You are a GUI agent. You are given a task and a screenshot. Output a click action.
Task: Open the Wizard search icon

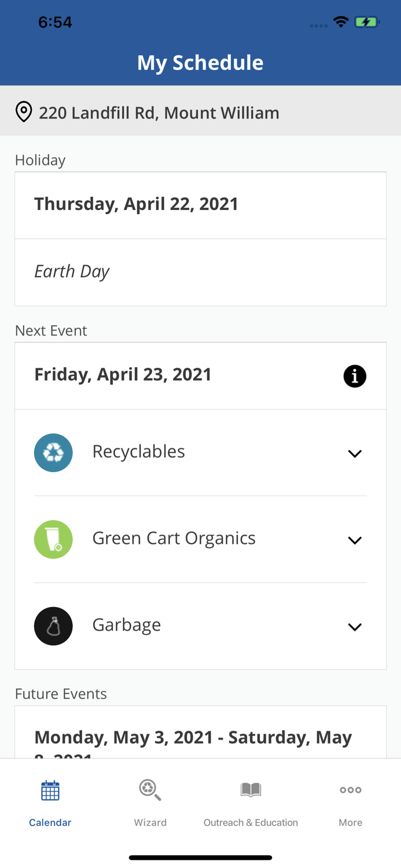pos(150,790)
